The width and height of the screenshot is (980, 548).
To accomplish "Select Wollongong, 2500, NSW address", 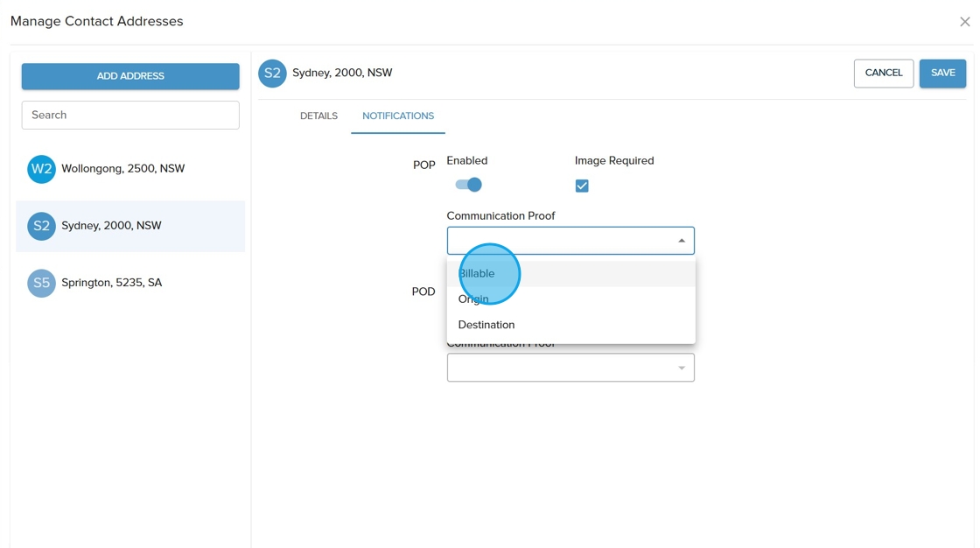I will pyautogui.click(x=122, y=169).
